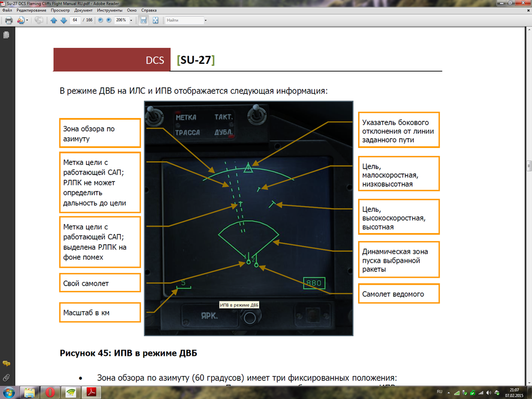Click the 'Самолет ведомого' label box
This screenshot has width=532, height=399.
(x=399, y=294)
